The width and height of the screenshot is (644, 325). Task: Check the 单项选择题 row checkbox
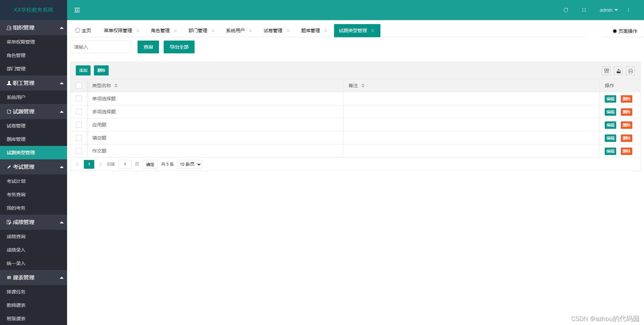79,99
